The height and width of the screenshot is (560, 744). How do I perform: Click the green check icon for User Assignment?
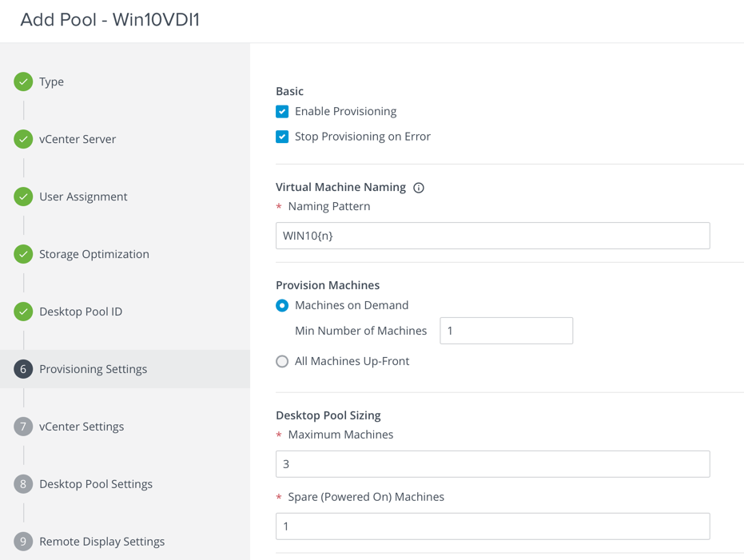pos(23,197)
